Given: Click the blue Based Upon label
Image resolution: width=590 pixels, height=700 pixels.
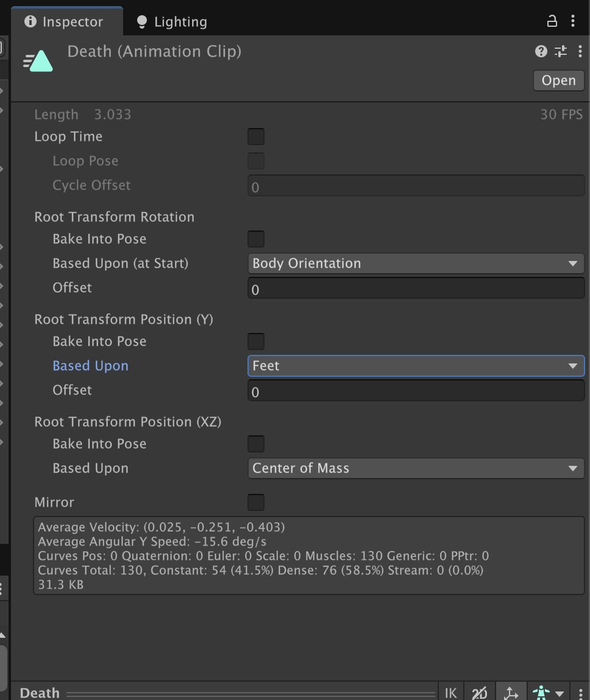Looking at the screenshot, I should (91, 366).
